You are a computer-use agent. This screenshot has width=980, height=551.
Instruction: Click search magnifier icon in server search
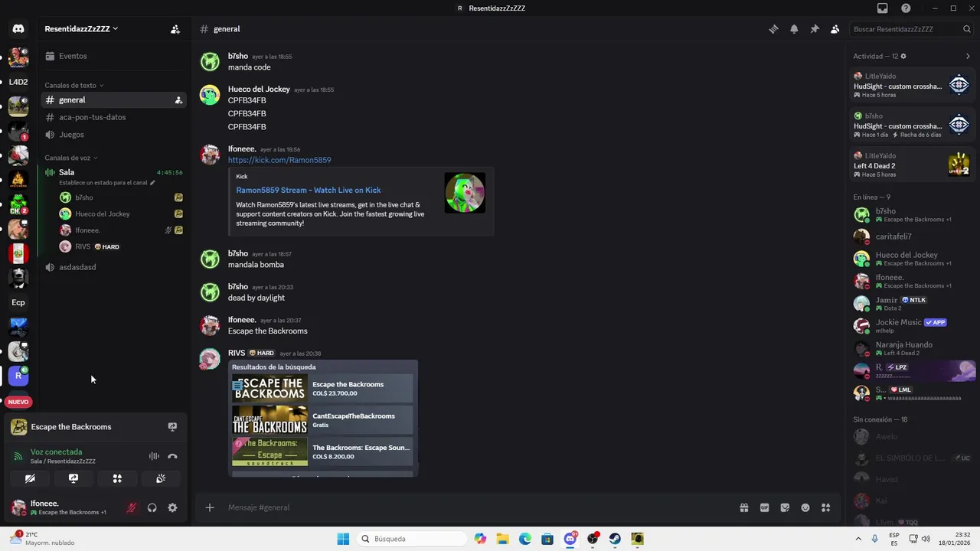coord(967,29)
